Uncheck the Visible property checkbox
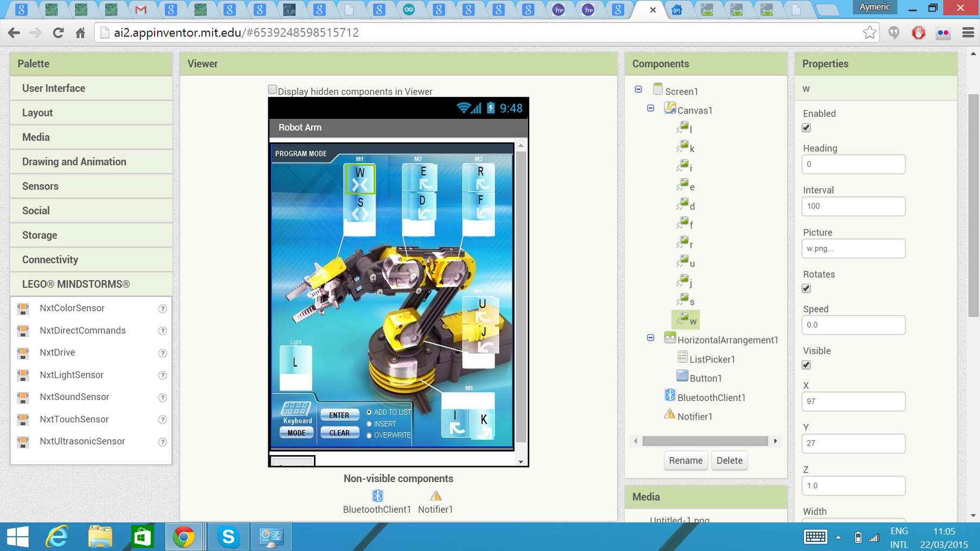This screenshot has height=551, width=980. tap(806, 365)
